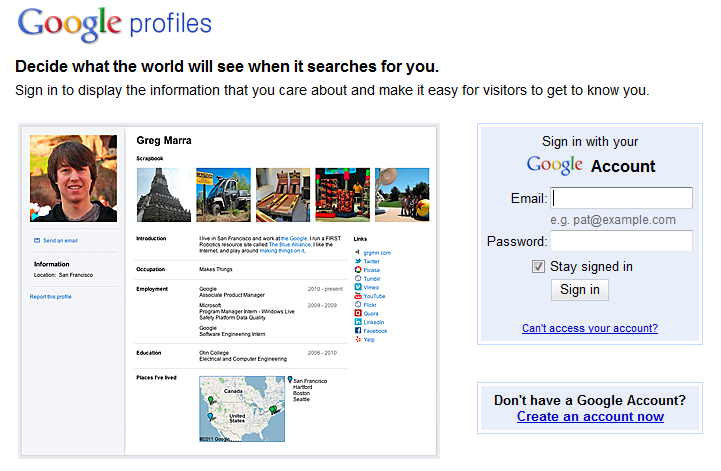Uncheck the Stay signed in checkbox
721x471 pixels.
[x=539, y=266]
